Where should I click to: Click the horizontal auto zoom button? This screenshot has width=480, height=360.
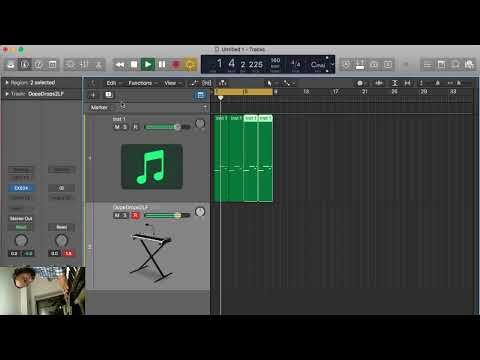[x=407, y=83]
